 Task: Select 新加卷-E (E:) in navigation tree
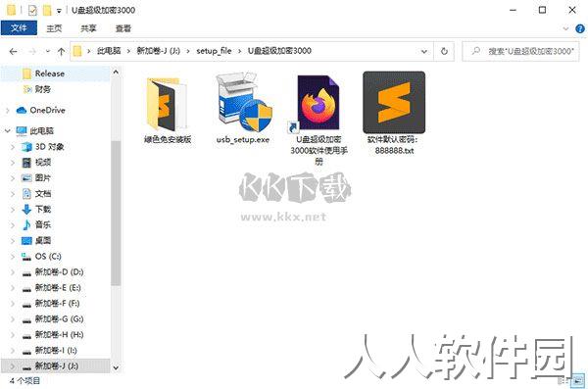coord(58,288)
